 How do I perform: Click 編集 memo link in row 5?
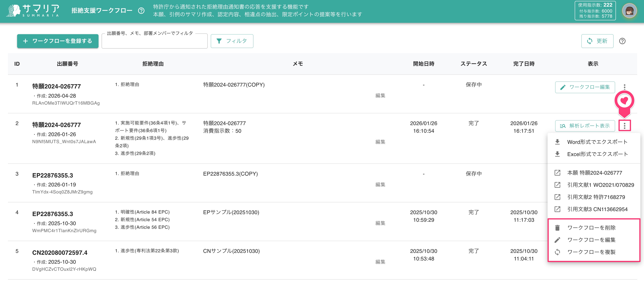380,262
